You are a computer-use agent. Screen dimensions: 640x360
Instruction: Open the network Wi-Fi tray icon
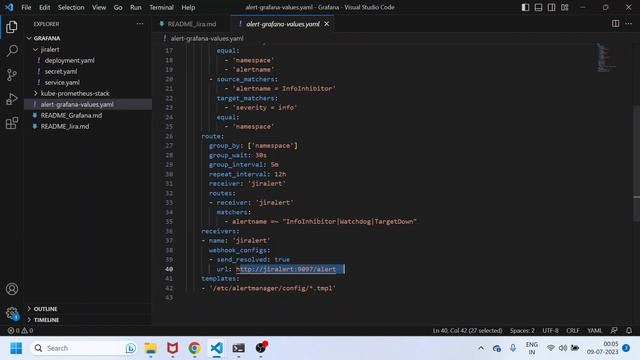click(x=551, y=348)
